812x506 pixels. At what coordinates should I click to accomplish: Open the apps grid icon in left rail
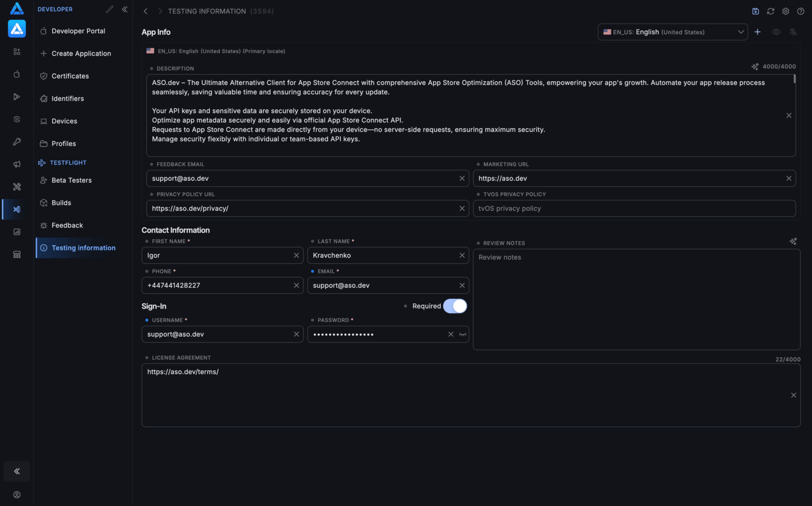click(17, 52)
